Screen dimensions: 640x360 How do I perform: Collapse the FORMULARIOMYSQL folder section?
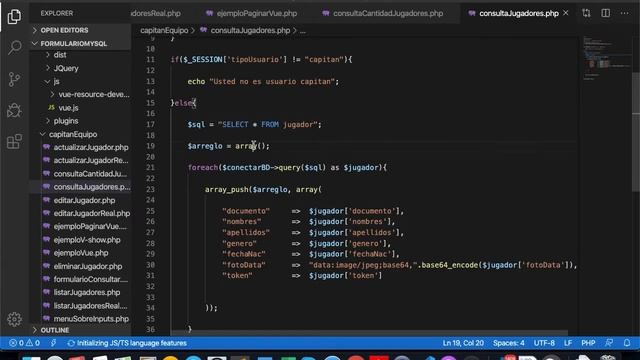[x=73, y=43]
